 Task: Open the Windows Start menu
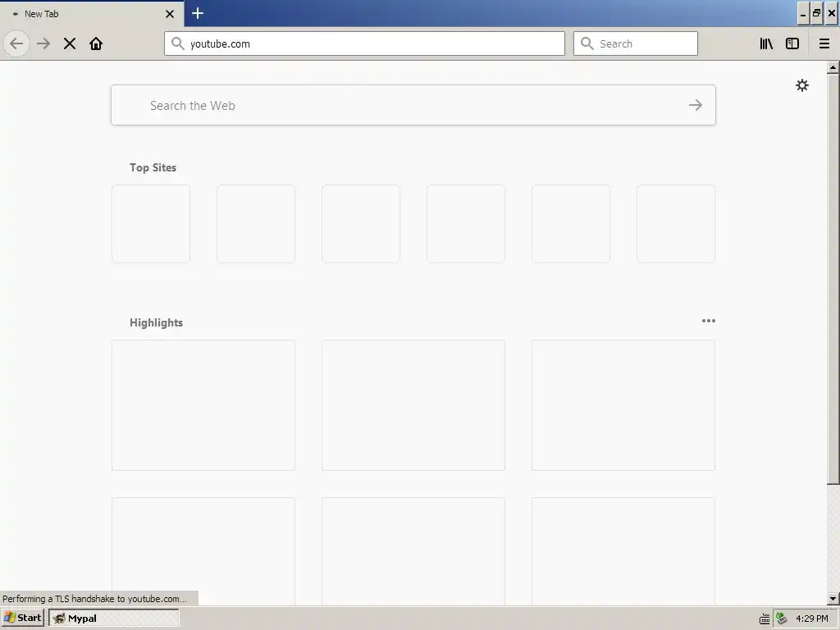(22, 618)
